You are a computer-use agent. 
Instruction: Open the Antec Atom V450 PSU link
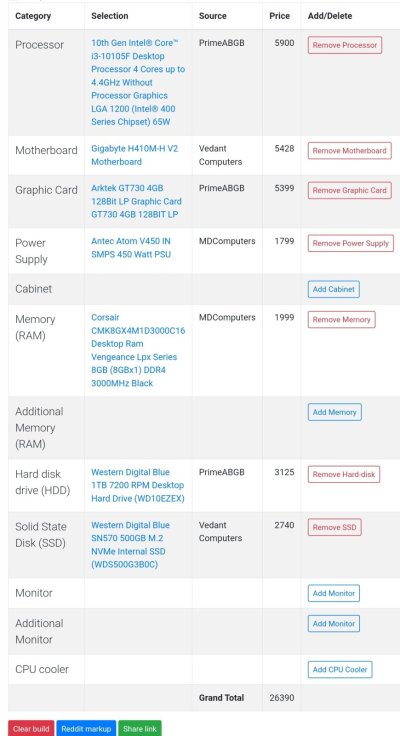[x=131, y=248]
